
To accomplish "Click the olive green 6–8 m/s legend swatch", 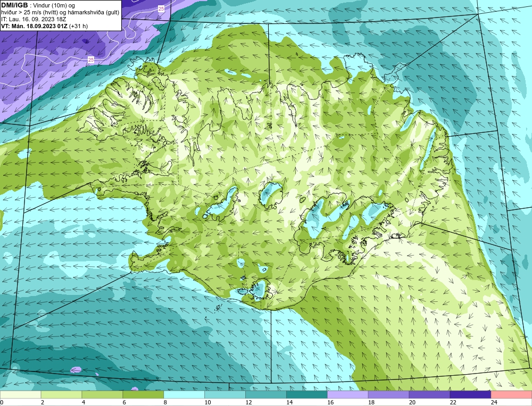I will click(x=143, y=394).
